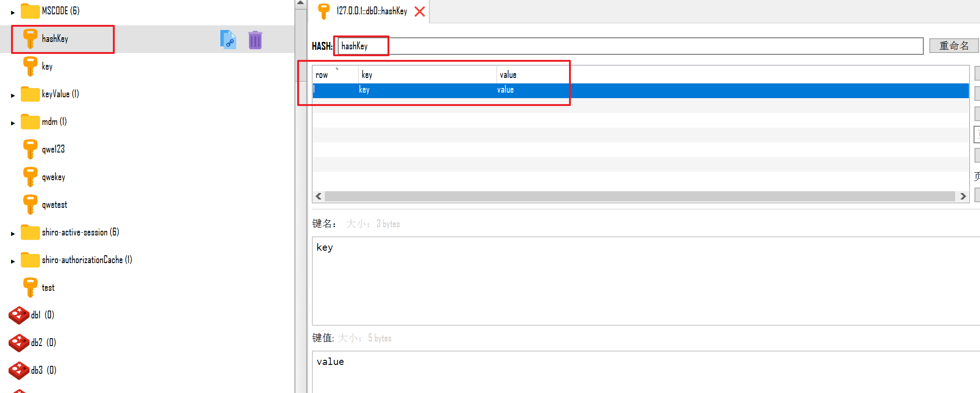Click inside the 键名 key text area
Viewport: 980px width, 393px height.
coord(646,281)
